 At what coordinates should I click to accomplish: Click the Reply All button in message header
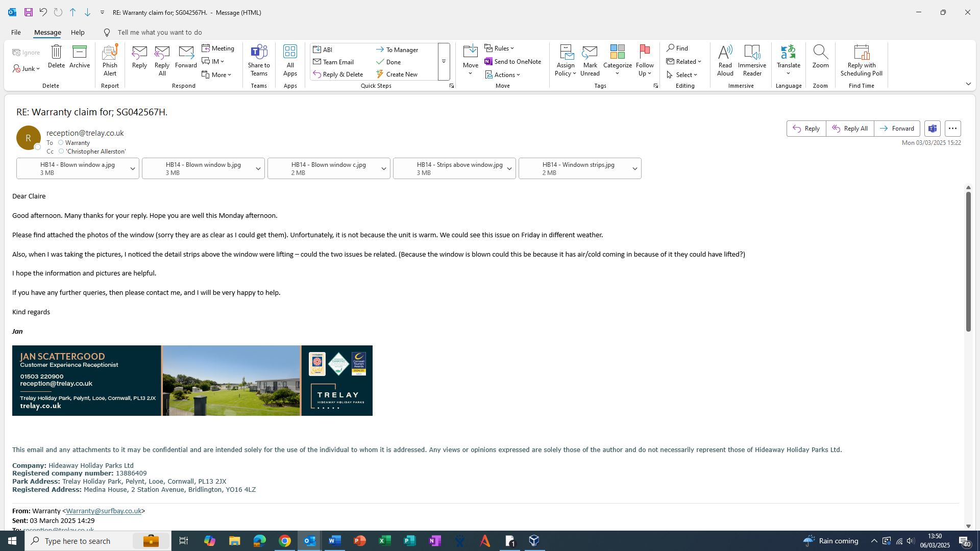pos(850,129)
